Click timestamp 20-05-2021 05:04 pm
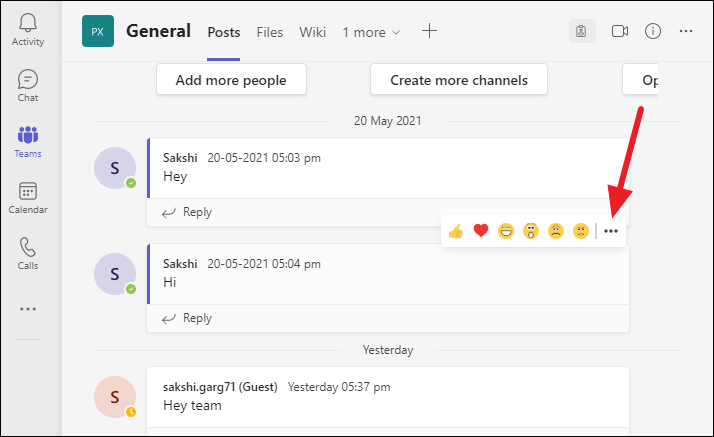 coord(264,264)
